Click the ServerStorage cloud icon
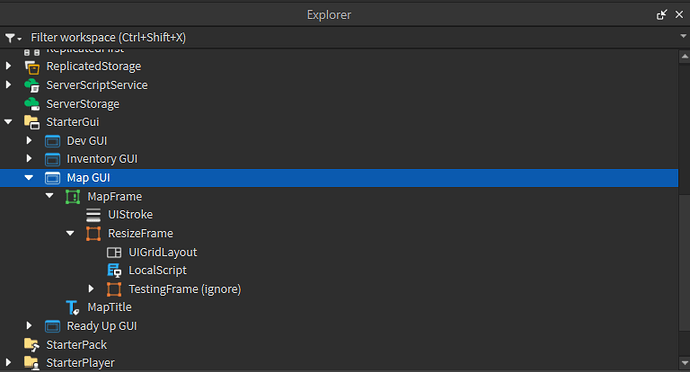 pyautogui.click(x=32, y=104)
